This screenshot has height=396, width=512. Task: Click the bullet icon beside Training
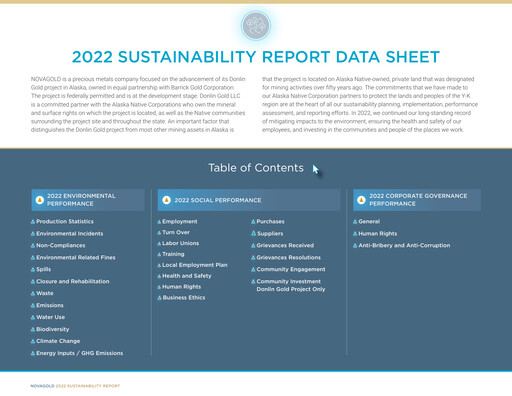pyautogui.click(x=159, y=254)
